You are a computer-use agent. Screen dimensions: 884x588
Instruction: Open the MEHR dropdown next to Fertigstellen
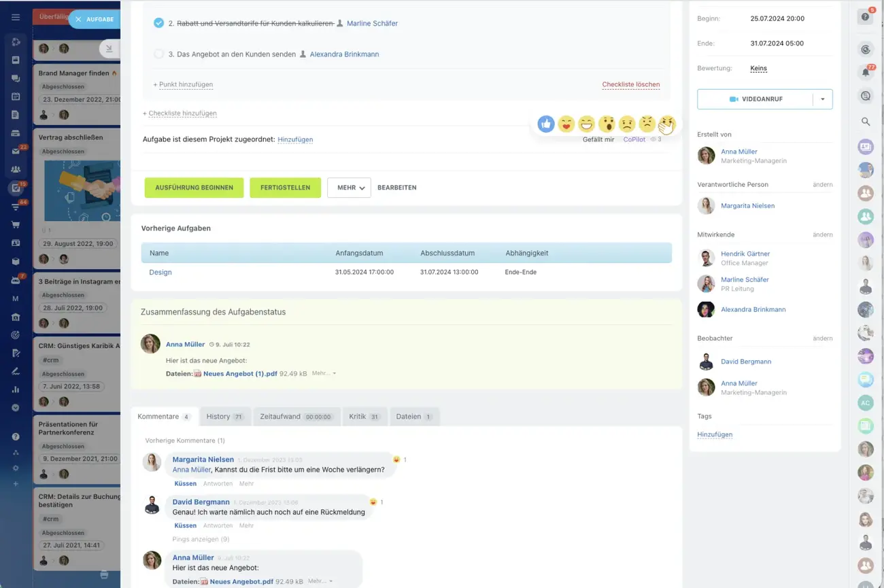(349, 187)
